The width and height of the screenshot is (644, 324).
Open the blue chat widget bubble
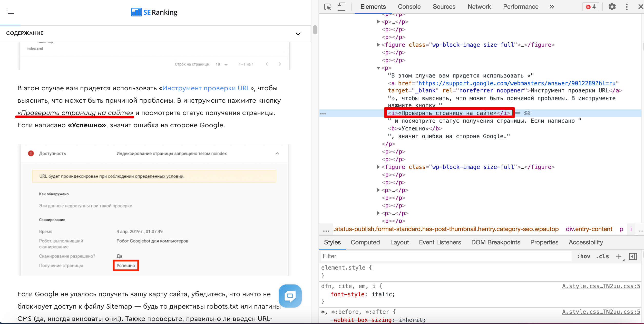tap(290, 296)
